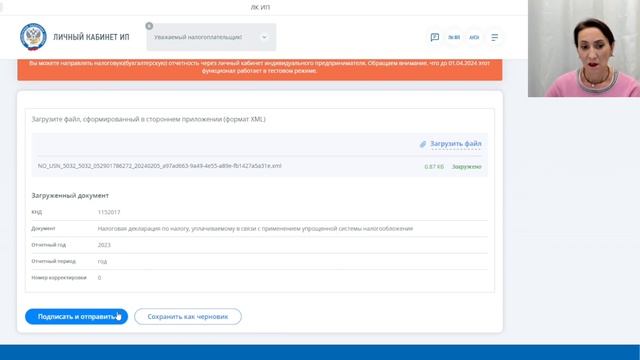Open the hamburger menu icon

[494, 37]
